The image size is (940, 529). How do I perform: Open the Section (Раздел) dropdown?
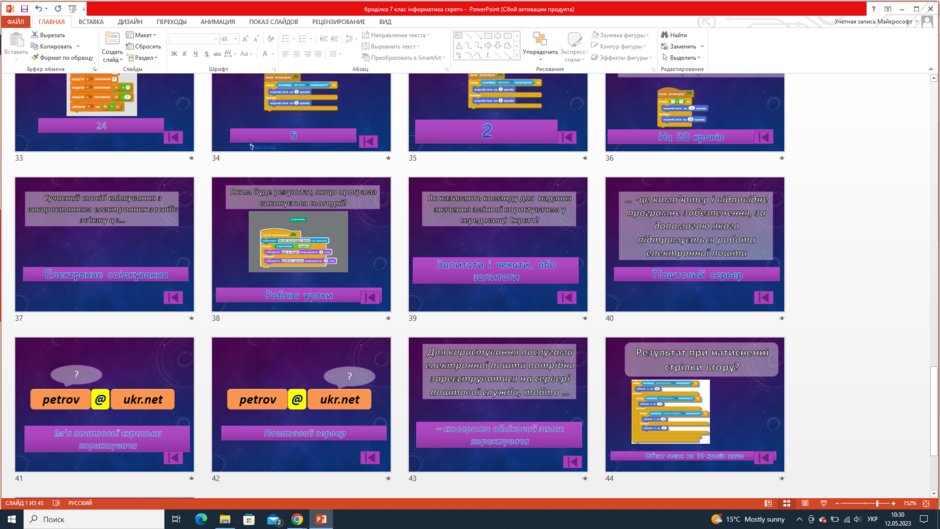tap(142, 58)
